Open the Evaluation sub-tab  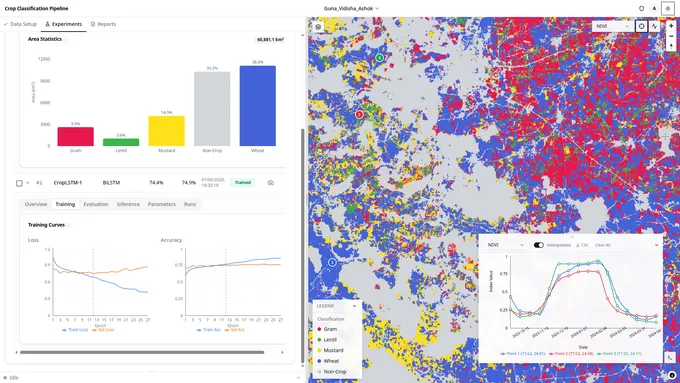coord(95,204)
